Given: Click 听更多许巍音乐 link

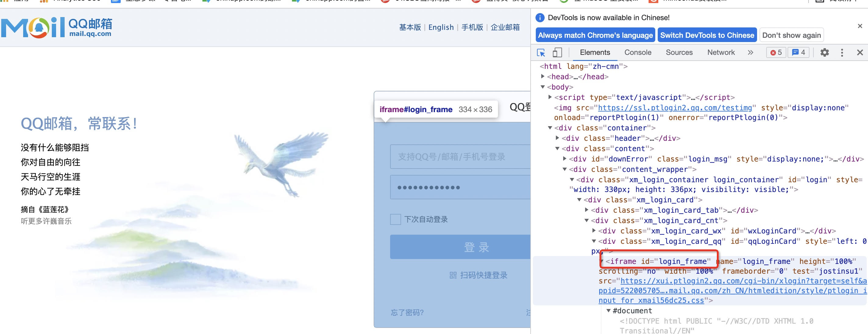Looking at the screenshot, I should click(46, 222).
